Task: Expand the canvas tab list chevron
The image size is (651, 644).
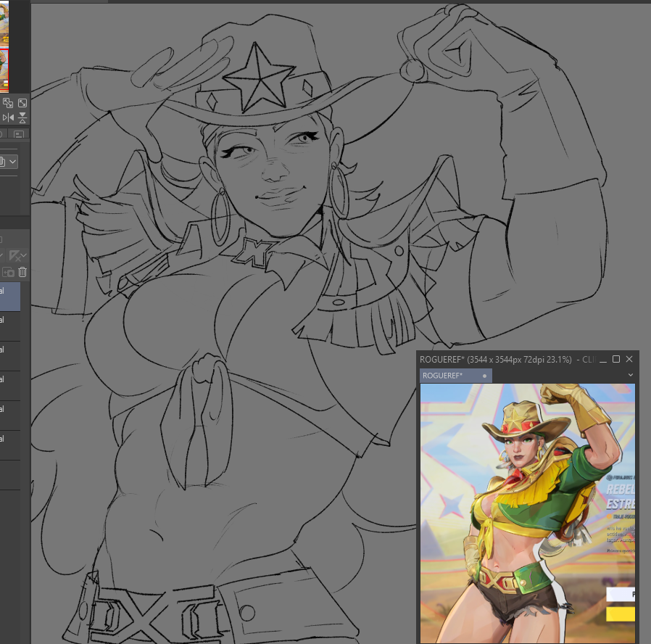Action: pyautogui.click(x=630, y=375)
